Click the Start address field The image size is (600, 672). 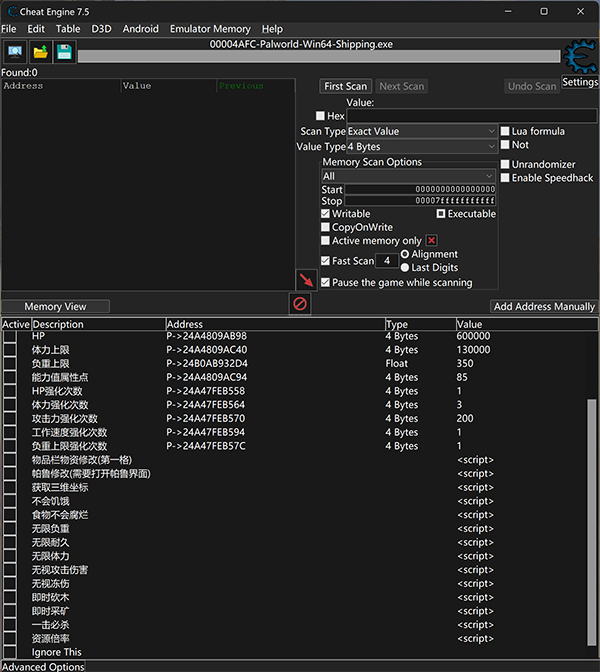pos(420,189)
